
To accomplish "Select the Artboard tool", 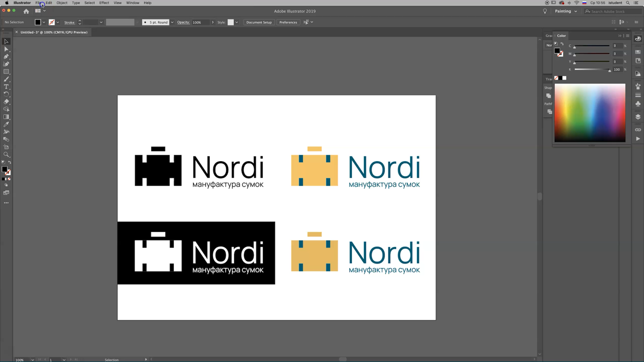I will (x=6, y=147).
